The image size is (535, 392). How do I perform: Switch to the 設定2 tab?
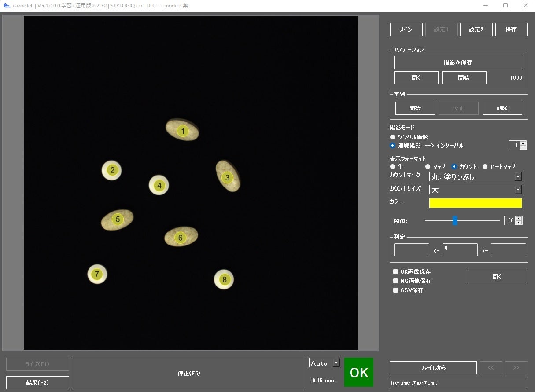pyautogui.click(x=476, y=29)
